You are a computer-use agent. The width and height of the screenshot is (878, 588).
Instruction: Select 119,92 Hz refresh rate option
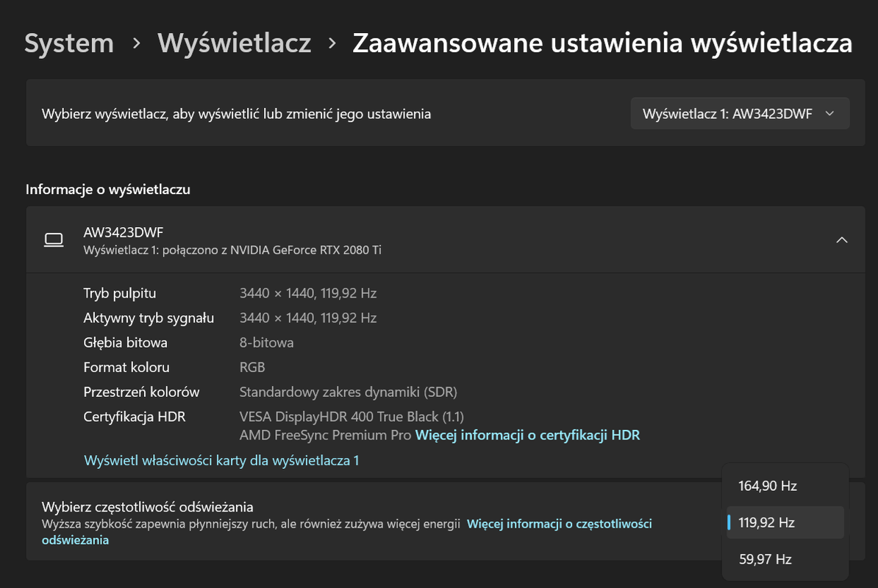(785, 523)
